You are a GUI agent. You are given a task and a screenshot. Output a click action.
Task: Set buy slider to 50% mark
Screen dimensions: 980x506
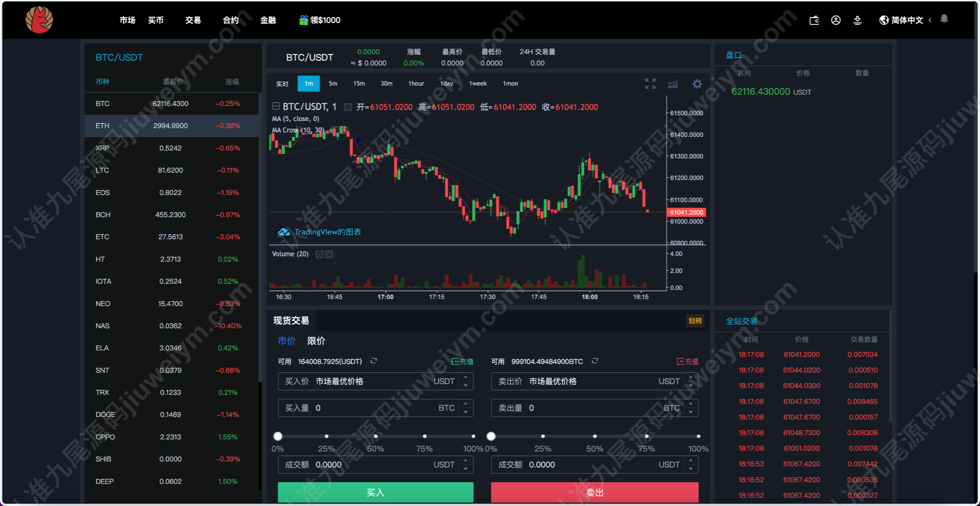[375, 436]
